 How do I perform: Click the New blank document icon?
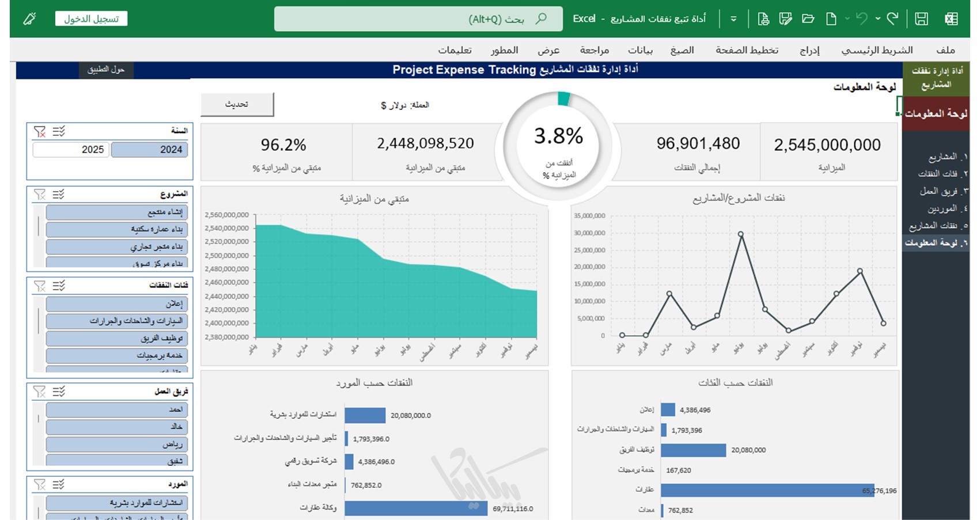(x=831, y=19)
